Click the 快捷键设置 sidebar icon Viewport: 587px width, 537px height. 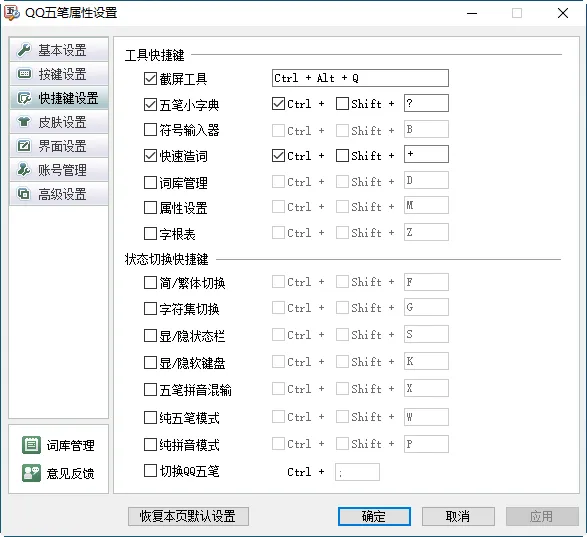[x=24, y=98]
